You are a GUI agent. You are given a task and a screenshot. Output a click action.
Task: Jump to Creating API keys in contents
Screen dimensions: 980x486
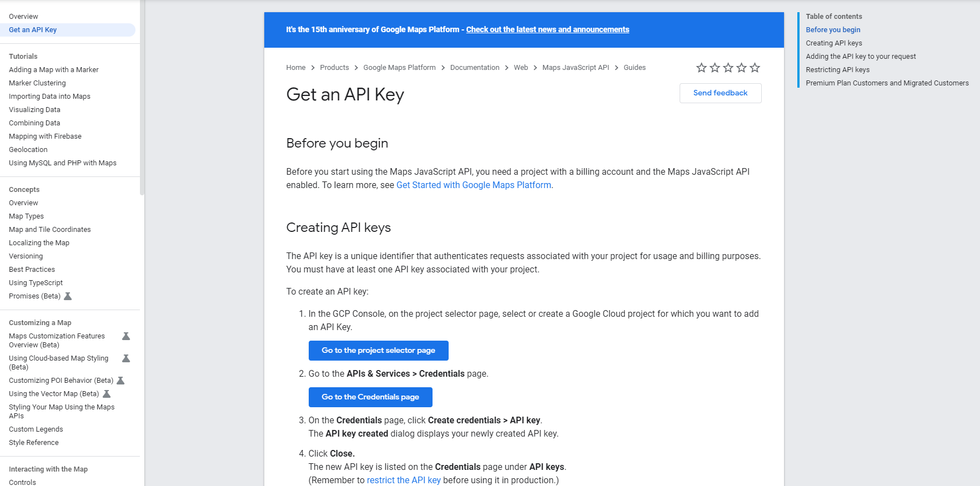coord(833,43)
